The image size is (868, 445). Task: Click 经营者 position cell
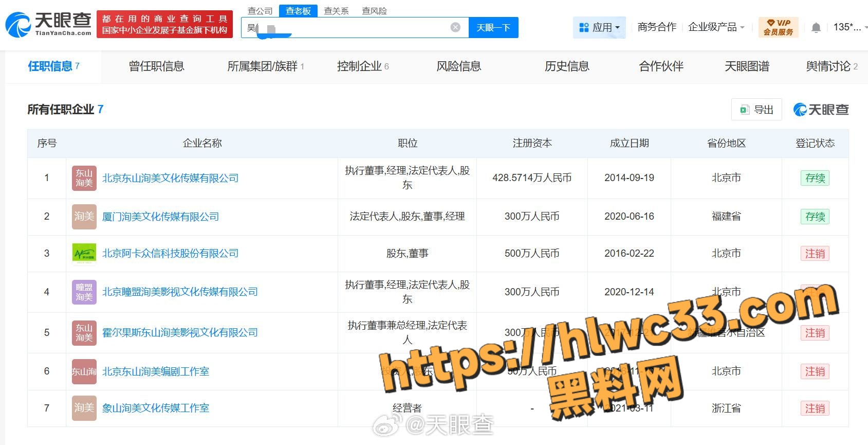tap(407, 408)
